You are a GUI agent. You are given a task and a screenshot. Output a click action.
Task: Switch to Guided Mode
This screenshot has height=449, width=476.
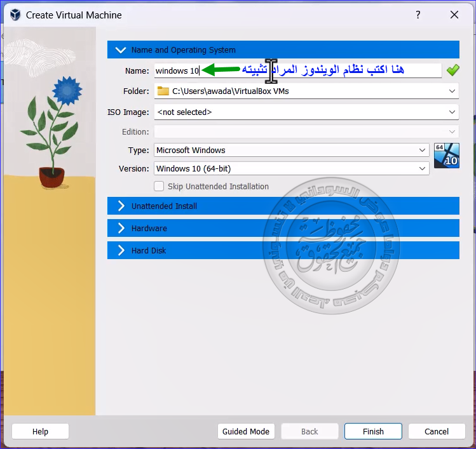click(246, 432)
